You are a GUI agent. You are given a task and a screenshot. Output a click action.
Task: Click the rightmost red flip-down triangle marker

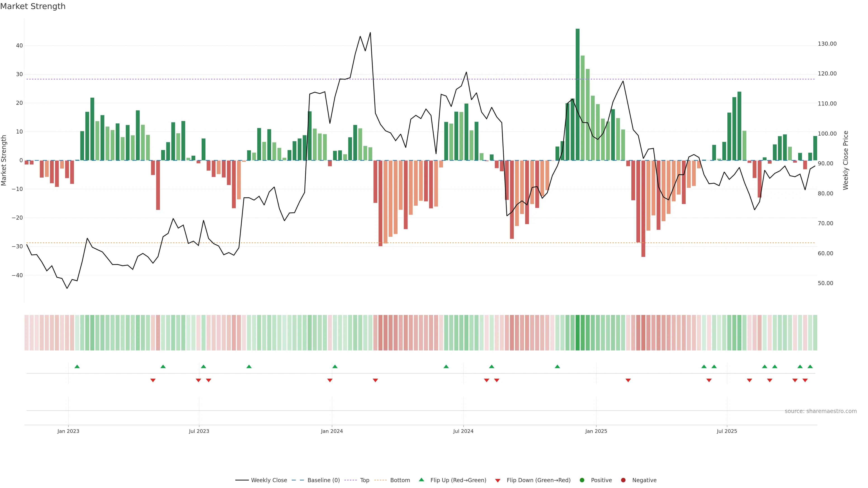coord(805,380)
